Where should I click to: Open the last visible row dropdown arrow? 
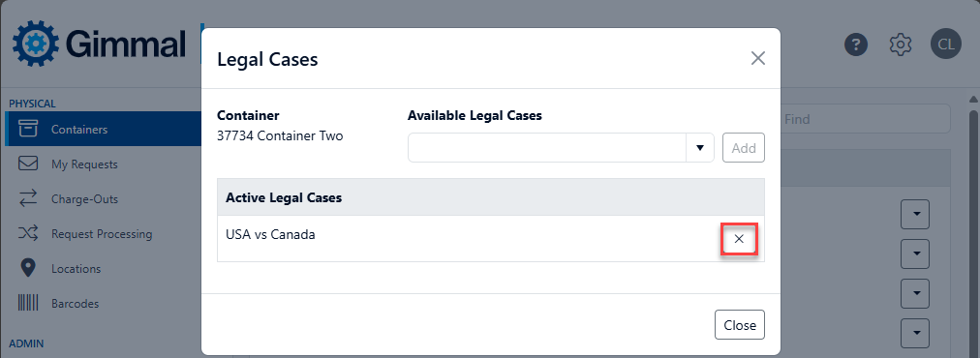pyautogui.click(x=915, y=333)
